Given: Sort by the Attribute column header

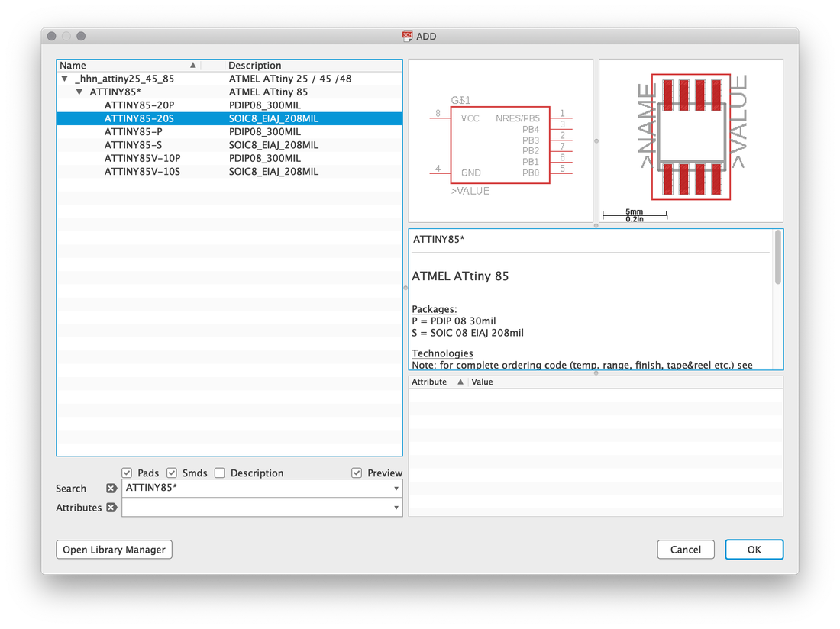Looking at the screenshot, I should (x=438, y=382).
